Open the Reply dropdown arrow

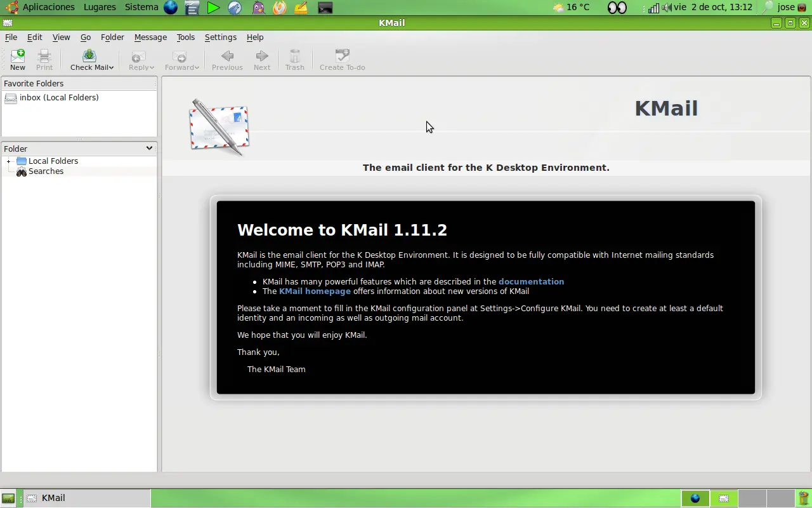152,67
